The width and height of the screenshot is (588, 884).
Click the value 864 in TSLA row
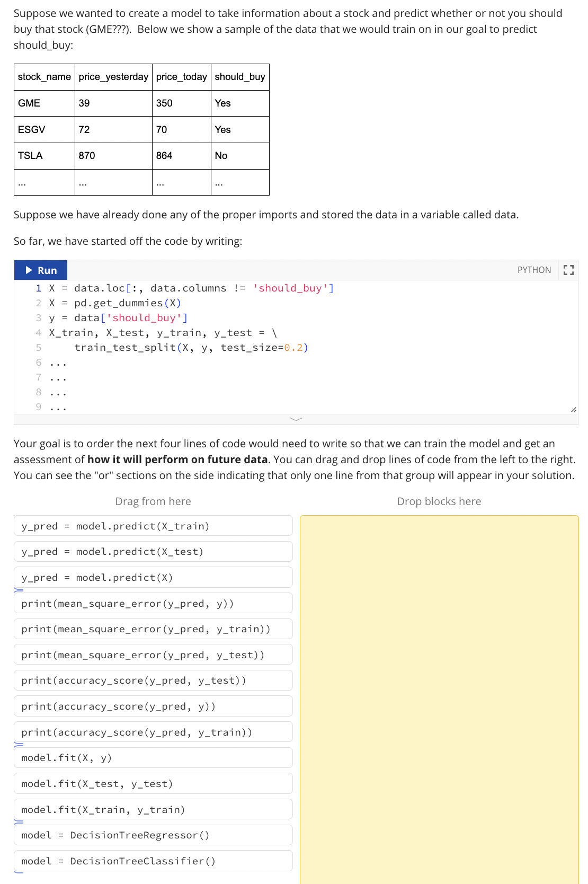[x=182, y=156]
